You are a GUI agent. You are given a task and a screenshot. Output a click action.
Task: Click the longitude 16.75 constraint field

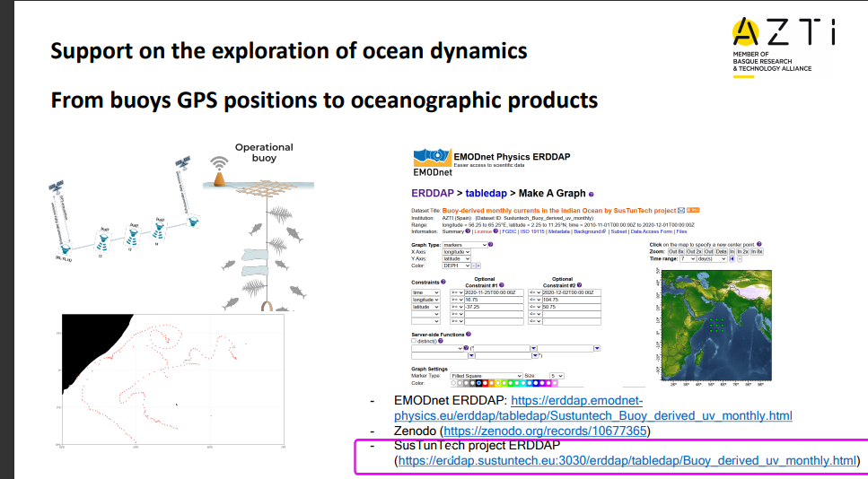[494, 300]
